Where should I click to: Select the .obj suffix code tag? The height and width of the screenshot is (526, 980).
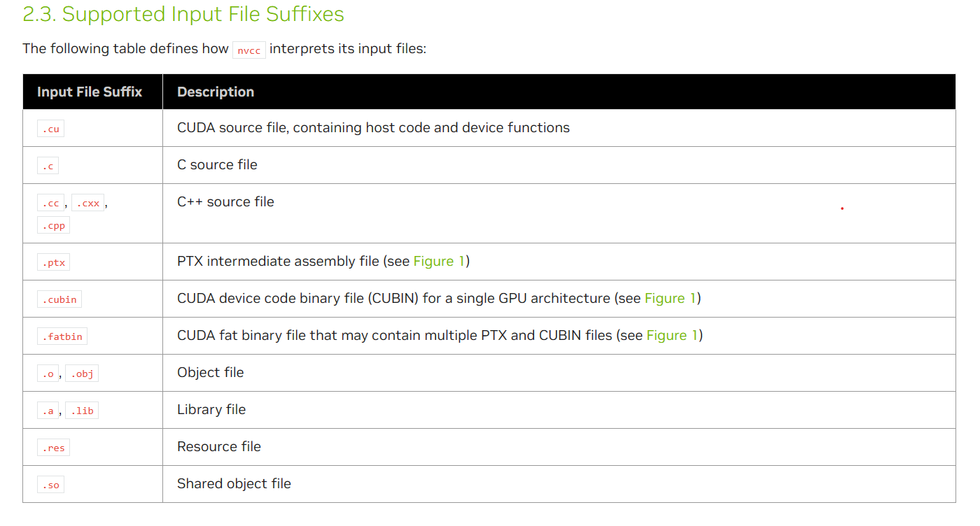[x=82, y=374]
